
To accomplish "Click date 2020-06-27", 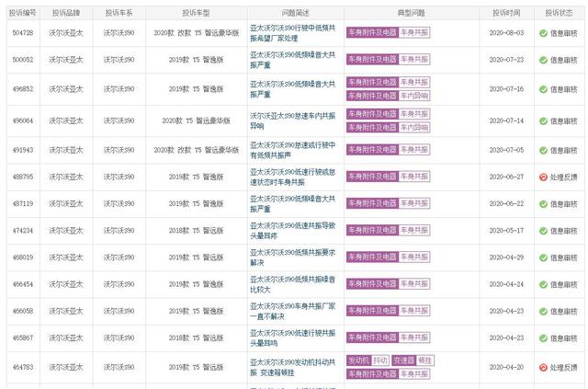I will (506, 177).
